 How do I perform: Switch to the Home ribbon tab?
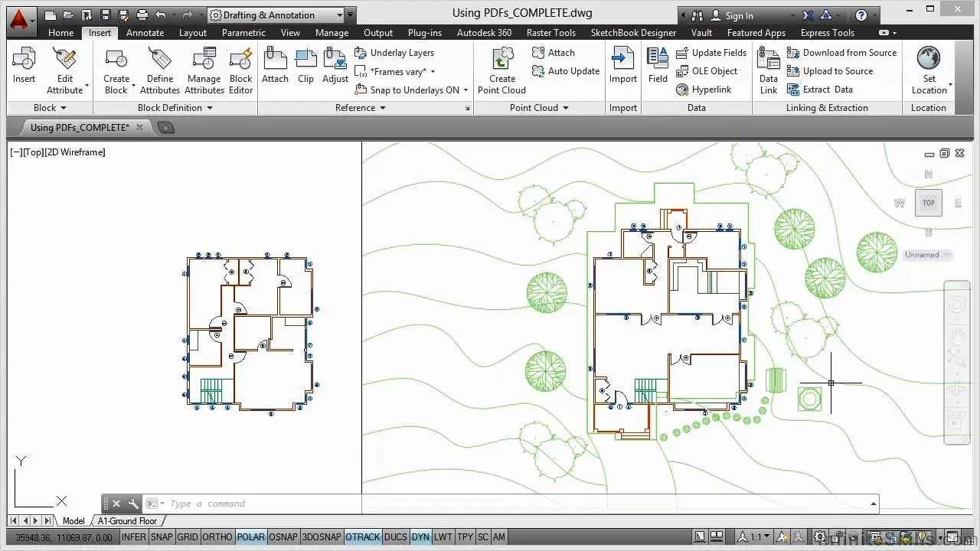tap(60, 33)
